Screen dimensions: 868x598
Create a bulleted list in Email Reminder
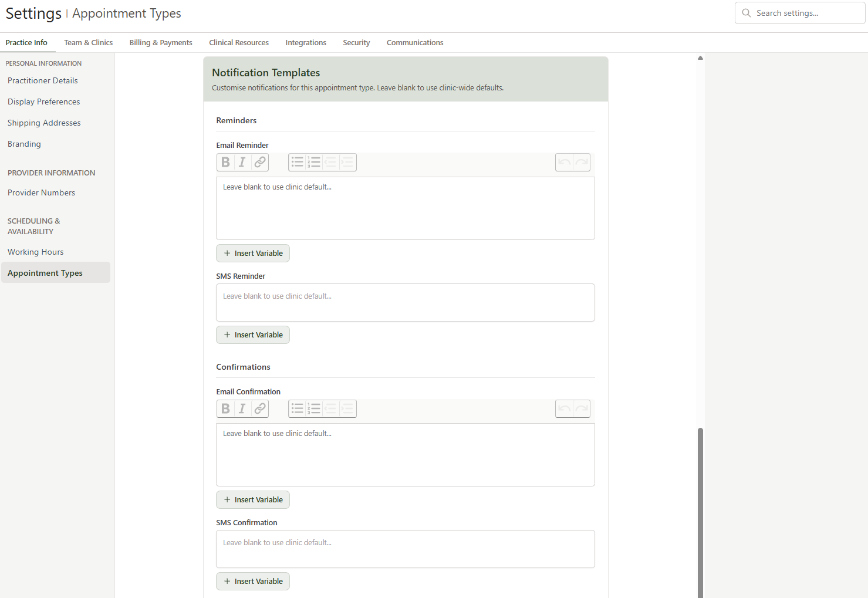[297, 162]
